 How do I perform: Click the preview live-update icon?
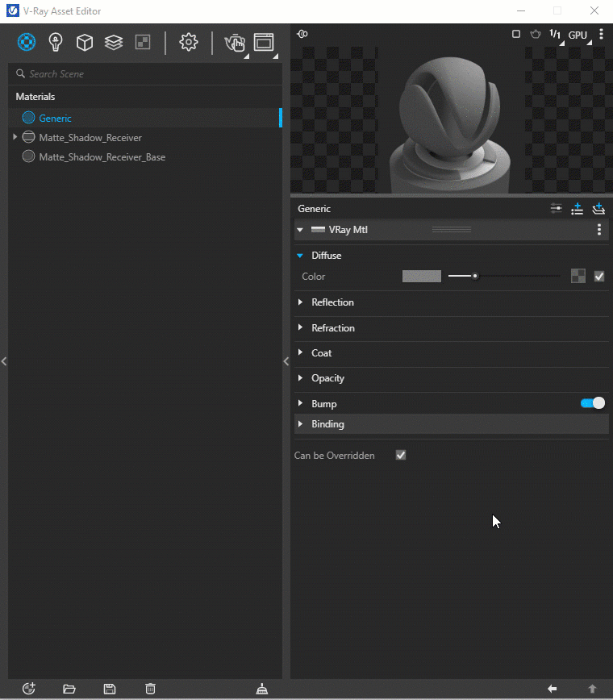click(x=302, y=34)
